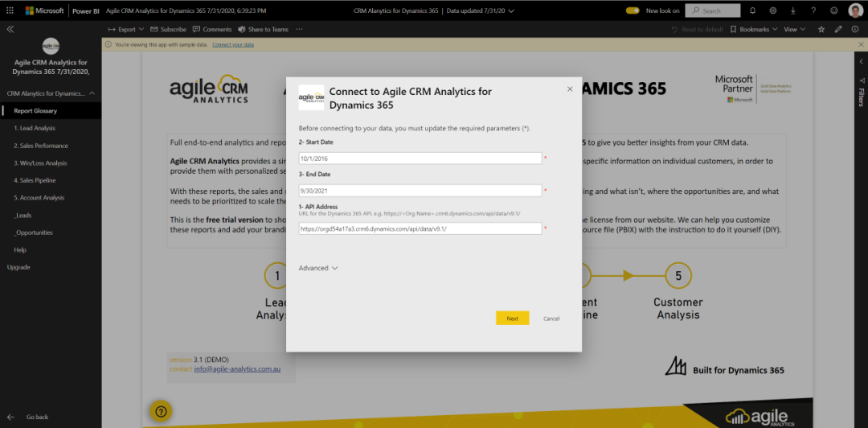868x428 pixels.
Task: Open the Export dropdown menu
Action: (126, 30)
